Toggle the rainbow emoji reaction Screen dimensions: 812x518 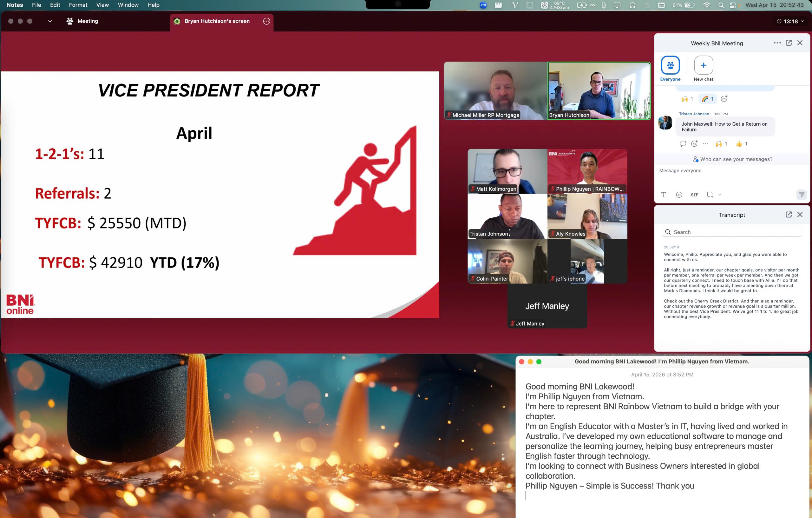[707, 99]
